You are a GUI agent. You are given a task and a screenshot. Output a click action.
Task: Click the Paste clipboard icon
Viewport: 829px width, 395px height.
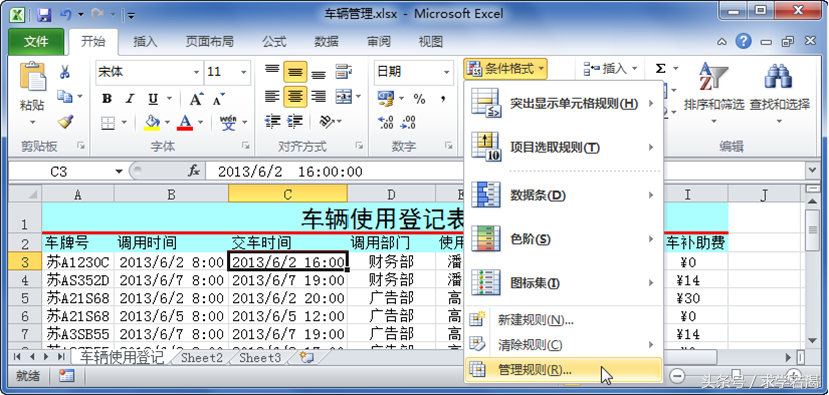[32, 77]
